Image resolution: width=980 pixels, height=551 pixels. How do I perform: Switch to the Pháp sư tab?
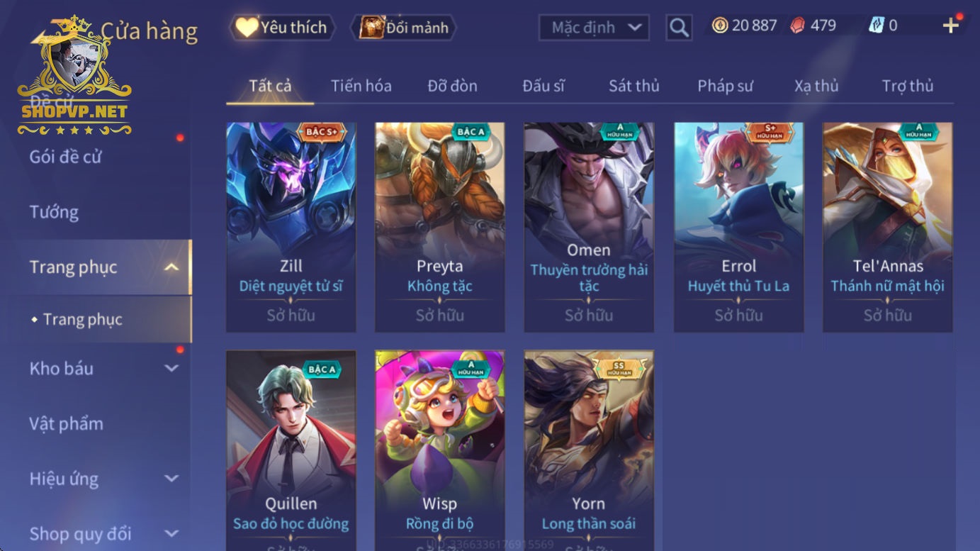[x=725, y=86]
